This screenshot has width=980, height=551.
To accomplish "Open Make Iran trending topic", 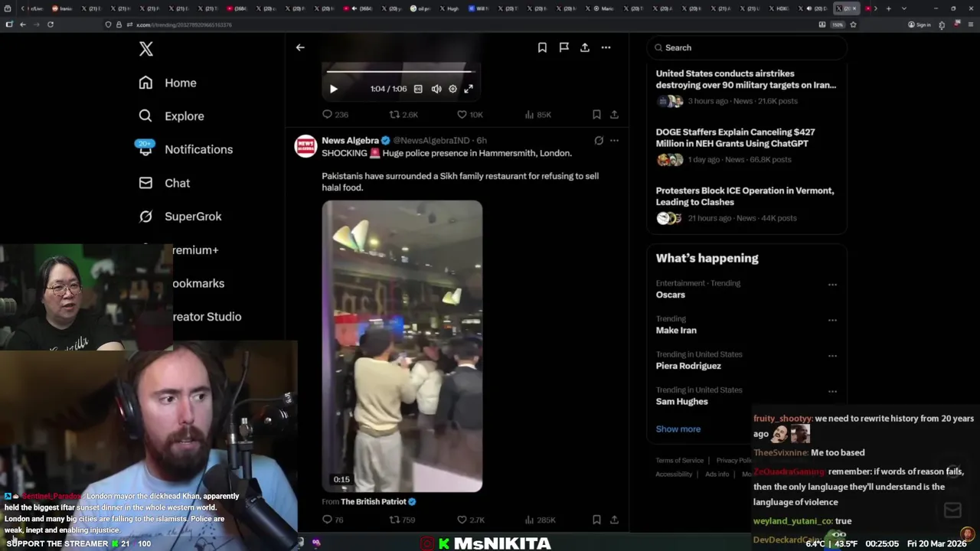I will (676, 331).
